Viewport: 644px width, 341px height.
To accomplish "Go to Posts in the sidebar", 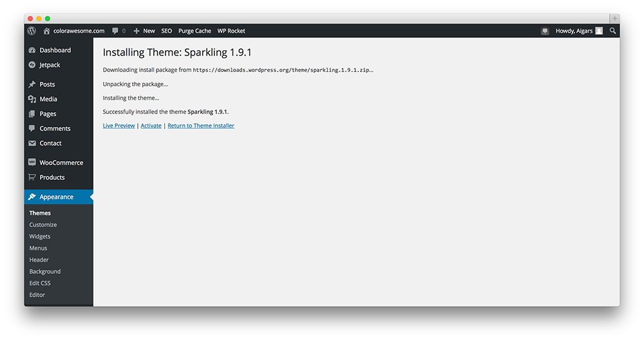I will click(x=47, y=84).
